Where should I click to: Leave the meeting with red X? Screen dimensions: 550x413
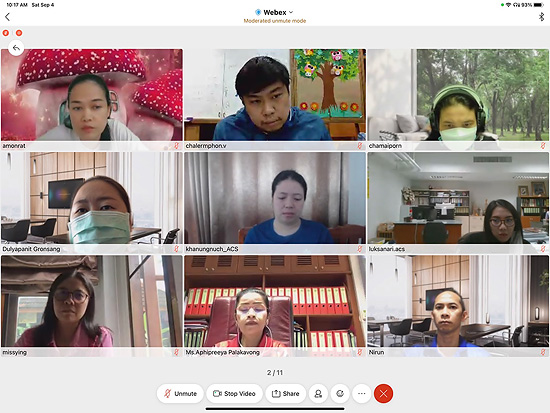[383, 393]
